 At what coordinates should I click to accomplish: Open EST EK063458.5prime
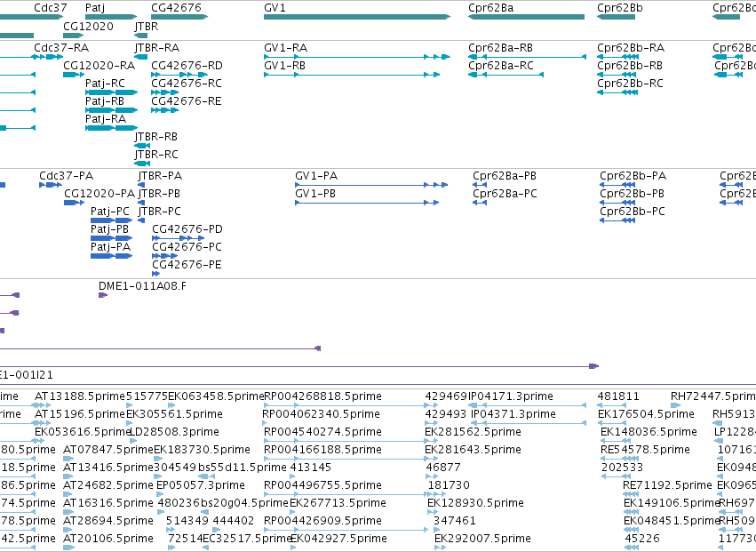(216, 396)
